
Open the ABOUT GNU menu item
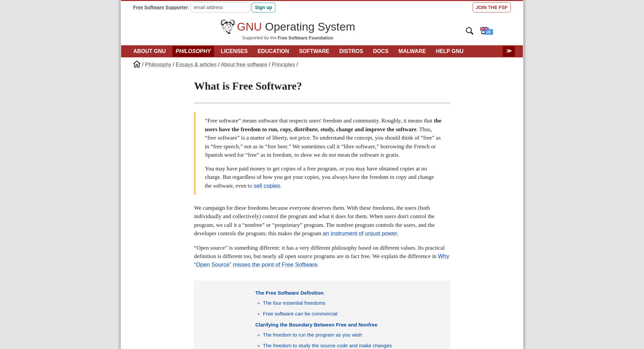point(150,51)
